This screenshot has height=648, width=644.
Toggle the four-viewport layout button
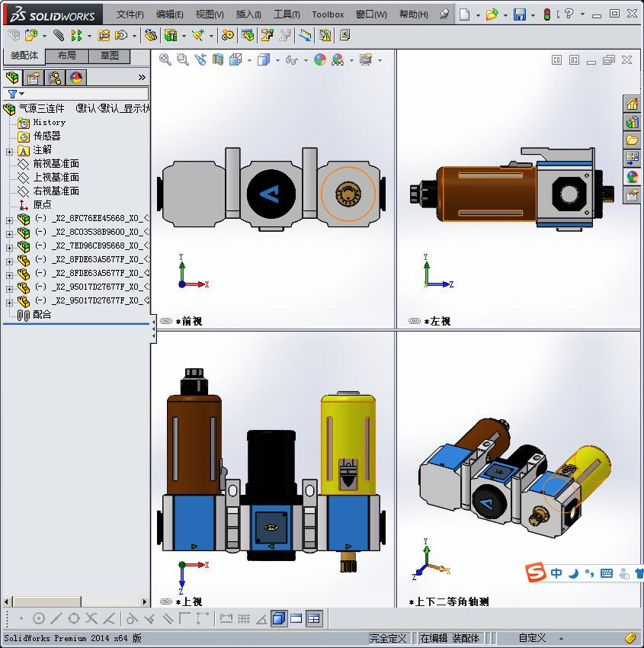coord(314,619)
